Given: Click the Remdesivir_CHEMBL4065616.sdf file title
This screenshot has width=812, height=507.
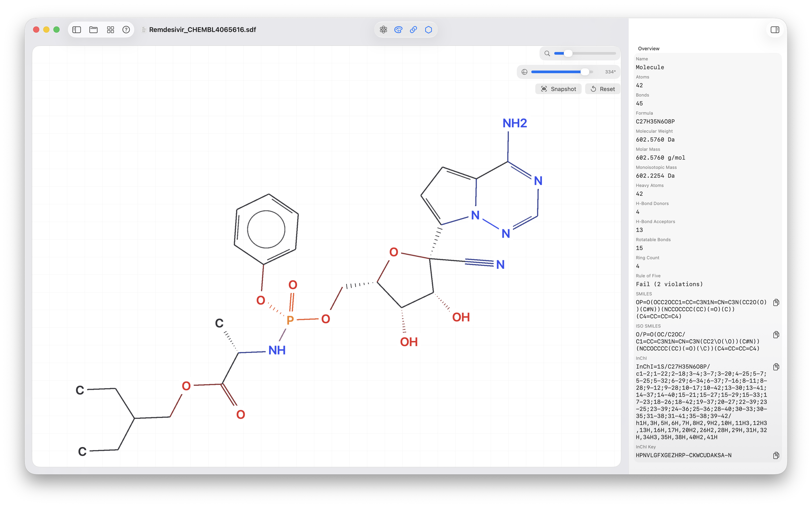Looking at the screenshot, I should click(202, 30).
